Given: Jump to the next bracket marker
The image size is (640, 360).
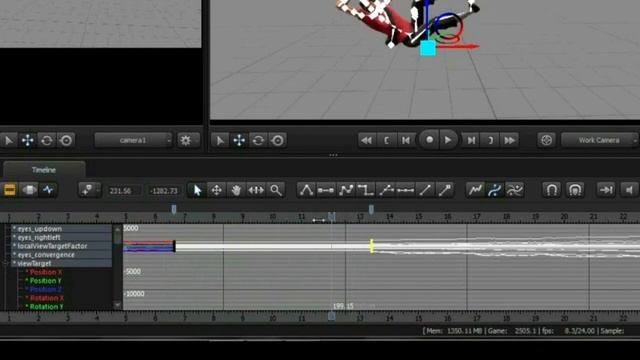Looking at the screenshot, I should point(491,140).
